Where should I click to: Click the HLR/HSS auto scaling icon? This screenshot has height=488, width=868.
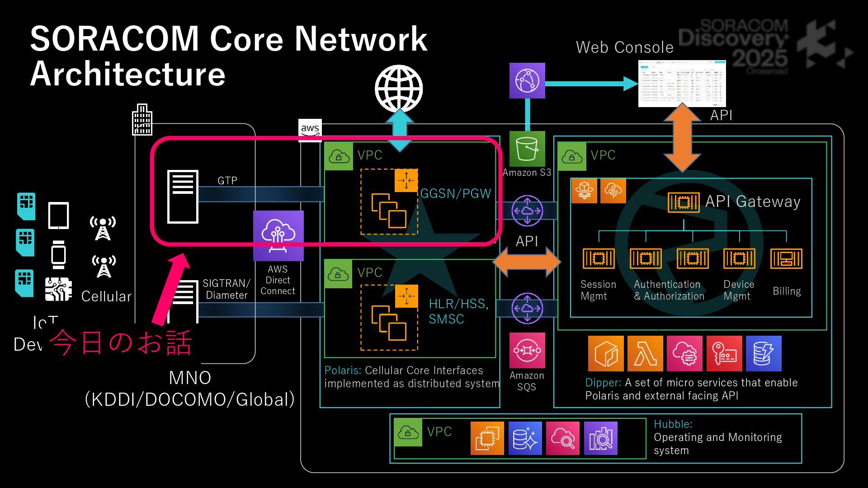(x=406, y=296)
